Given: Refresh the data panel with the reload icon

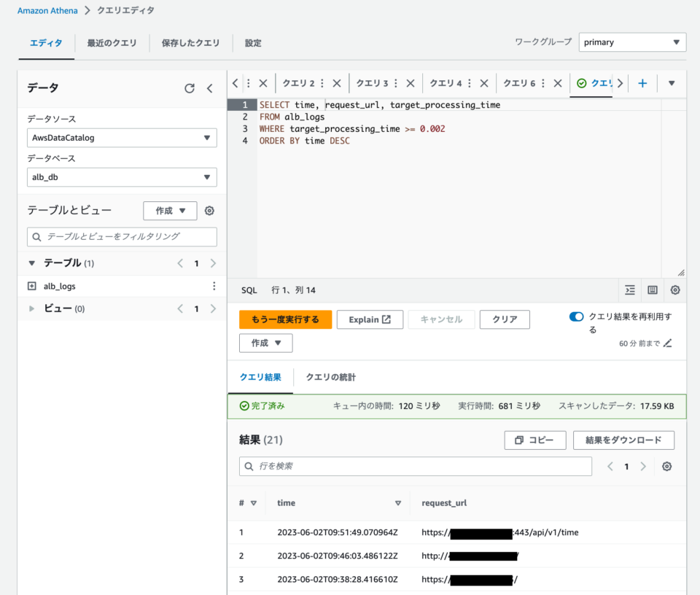Looking at the screenshot, I should pyautogui.click(x=190, y=87).
